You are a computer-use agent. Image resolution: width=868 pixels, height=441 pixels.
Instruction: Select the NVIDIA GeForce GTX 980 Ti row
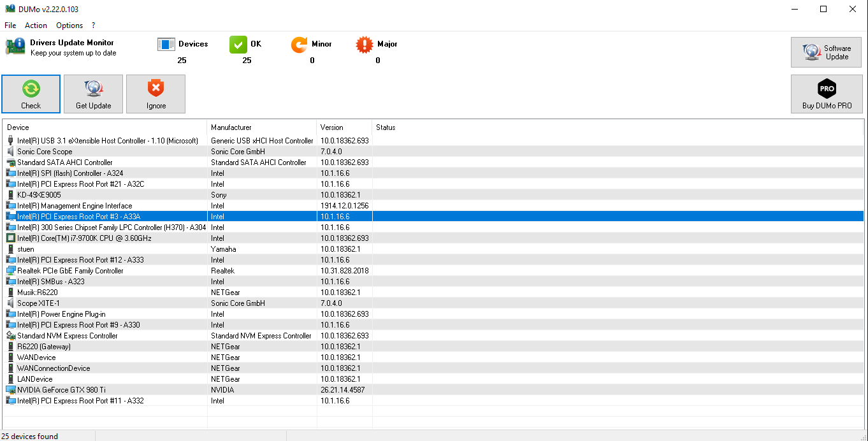[61, 390]
